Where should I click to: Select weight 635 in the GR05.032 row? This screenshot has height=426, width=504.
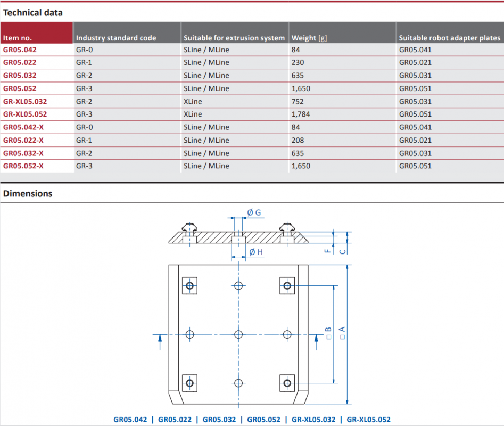[298, 76]
